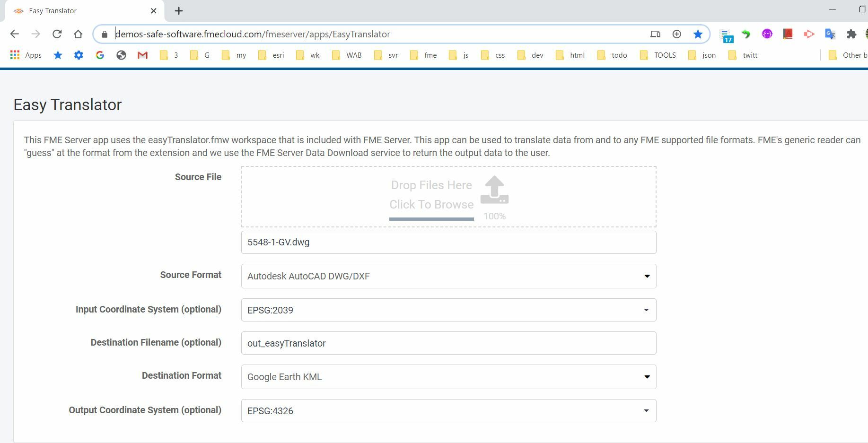Select the Easy Translator tab
The image size is (868, 443).
(84, 11)
